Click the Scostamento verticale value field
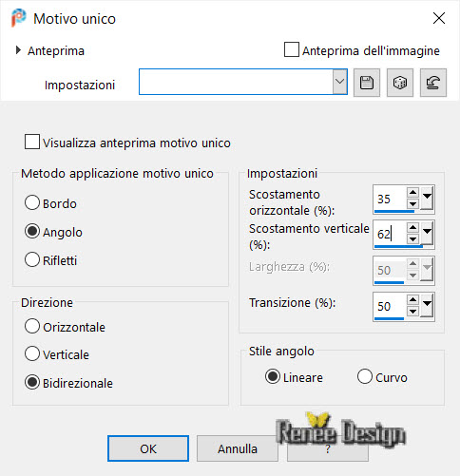This screenshot has height=476, width=460. [390, 235]
